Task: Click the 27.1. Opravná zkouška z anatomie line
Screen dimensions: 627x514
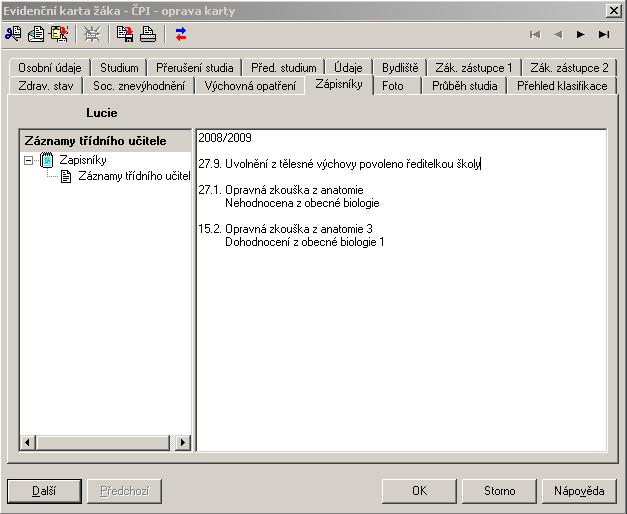Action: (281, 190)
